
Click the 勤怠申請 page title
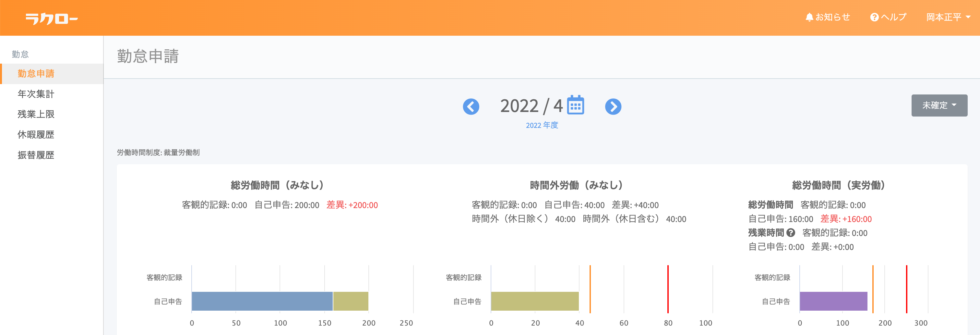click(148, 56)
